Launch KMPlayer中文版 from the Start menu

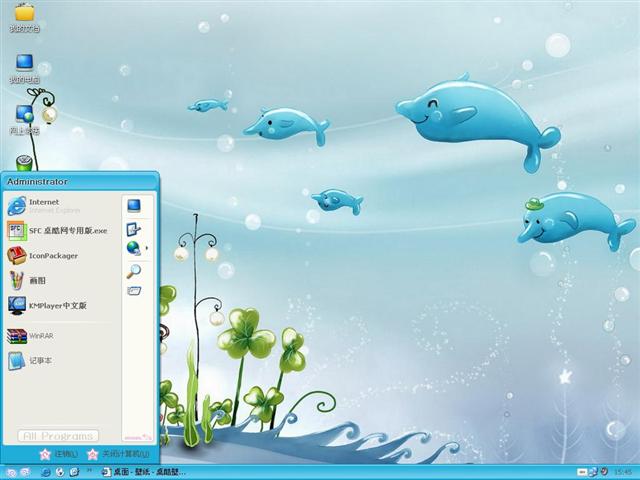pos(47,305)
